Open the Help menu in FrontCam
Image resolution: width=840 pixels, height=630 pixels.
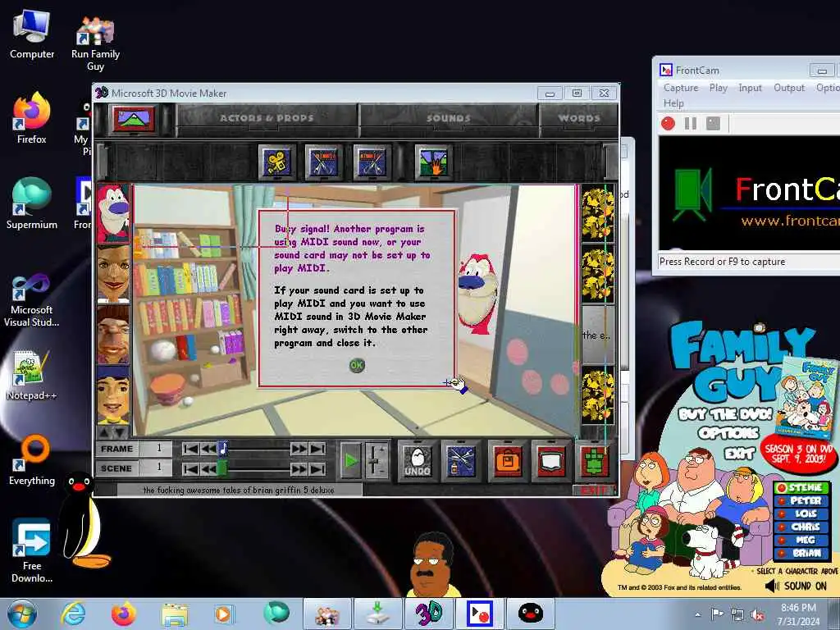point(673,103)
